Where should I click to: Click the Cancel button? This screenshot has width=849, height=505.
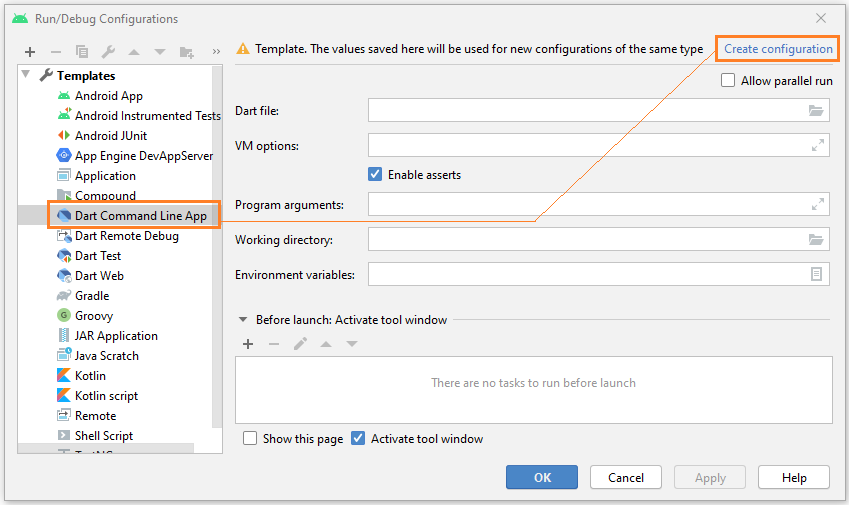626,477
